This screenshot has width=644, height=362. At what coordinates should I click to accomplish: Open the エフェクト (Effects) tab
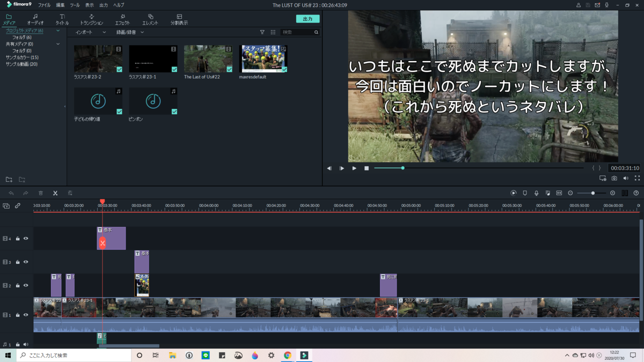122,20
